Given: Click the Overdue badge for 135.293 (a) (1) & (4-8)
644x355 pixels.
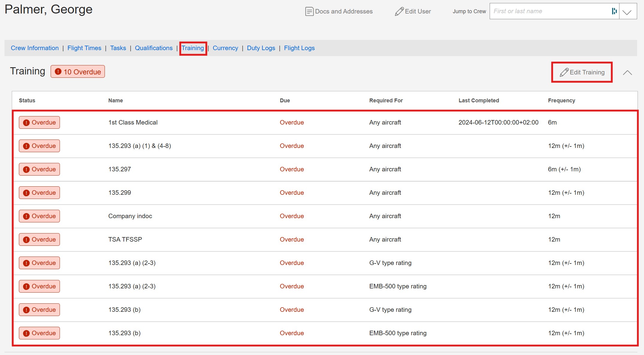Looking at the screenshot, I should pos(39,146).
